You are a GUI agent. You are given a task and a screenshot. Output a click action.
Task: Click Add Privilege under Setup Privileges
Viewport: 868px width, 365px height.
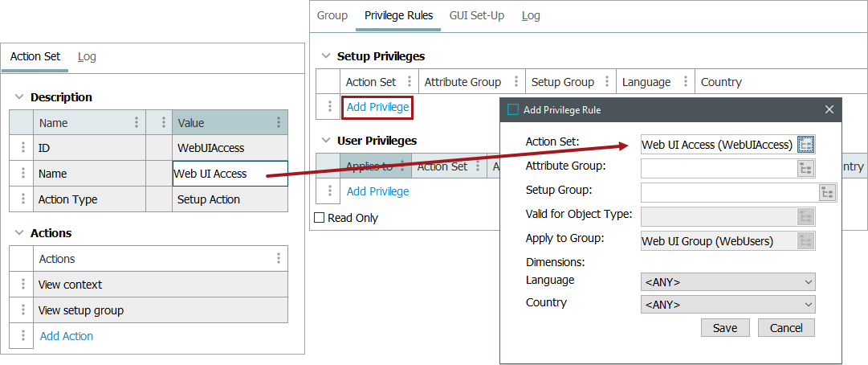click(377, 107)
